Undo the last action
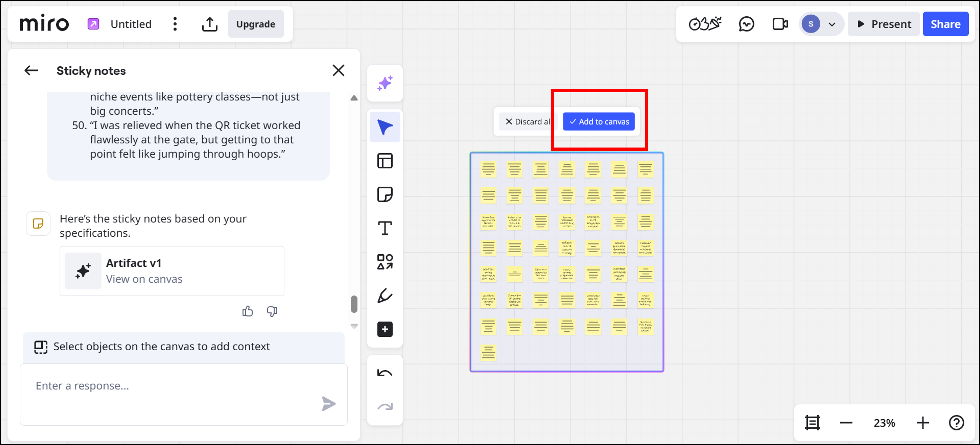The image size is (980, 445). 385,373
